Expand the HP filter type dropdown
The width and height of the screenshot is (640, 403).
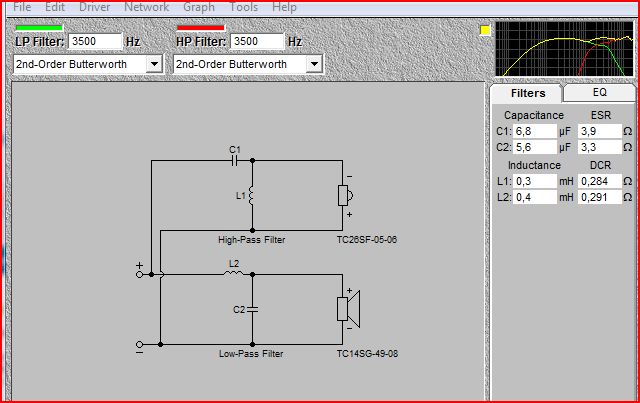tap(314, 64)
